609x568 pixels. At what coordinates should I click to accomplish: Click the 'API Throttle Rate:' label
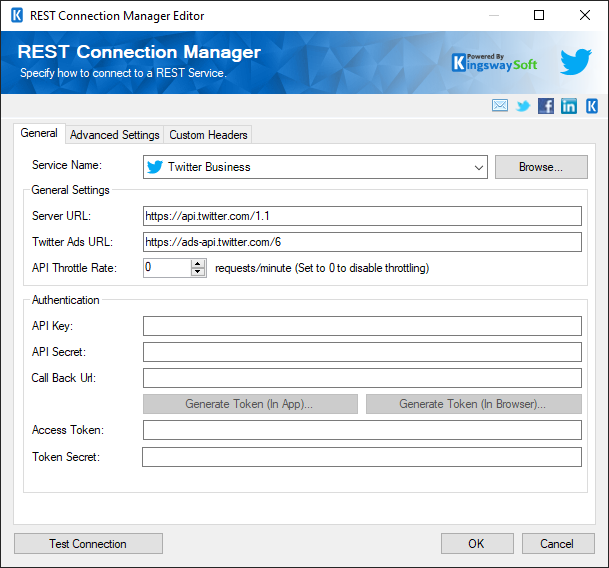74,268
